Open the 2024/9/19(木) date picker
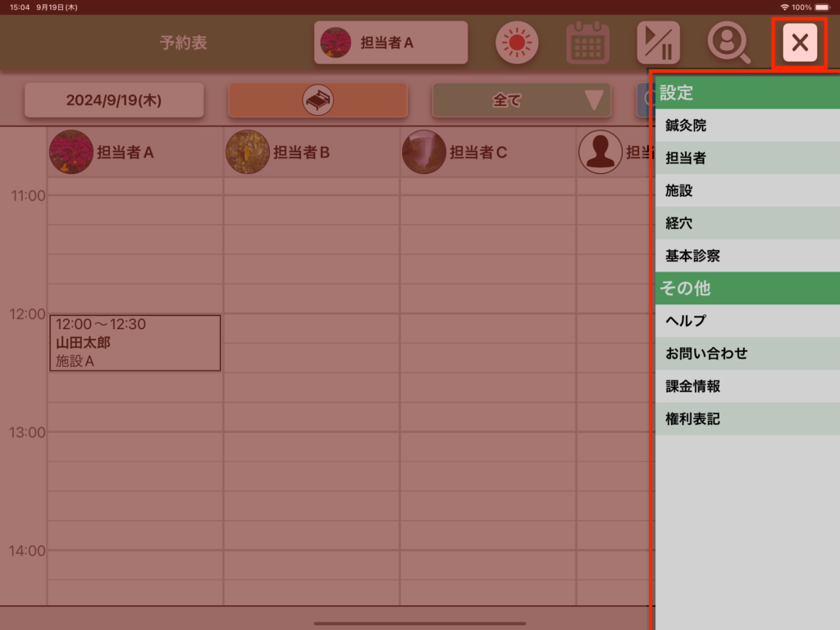Viewport: 840px width, 630px height. click(x=114, y=101)
